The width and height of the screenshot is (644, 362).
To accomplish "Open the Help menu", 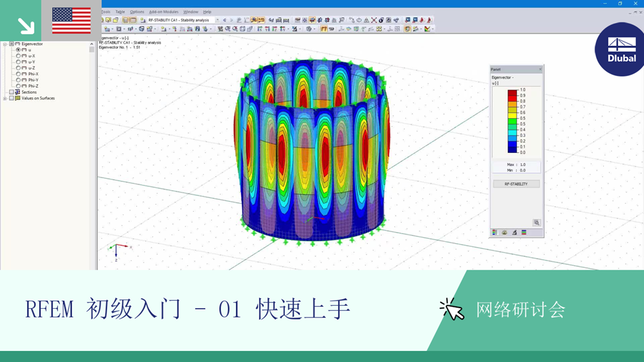I will (x=207, y=12).
